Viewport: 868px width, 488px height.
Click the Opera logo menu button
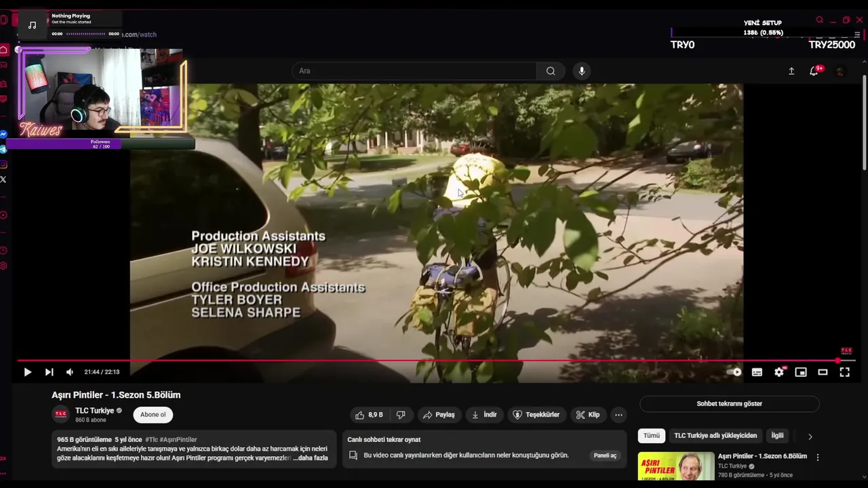[x=3, y=20]
